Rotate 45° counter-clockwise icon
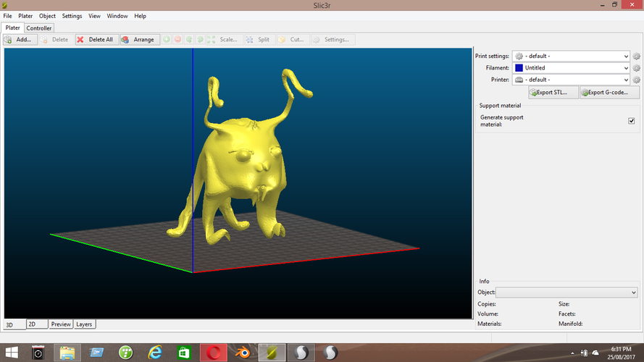This screenshot has width=644, height=362. click(189, 39)
